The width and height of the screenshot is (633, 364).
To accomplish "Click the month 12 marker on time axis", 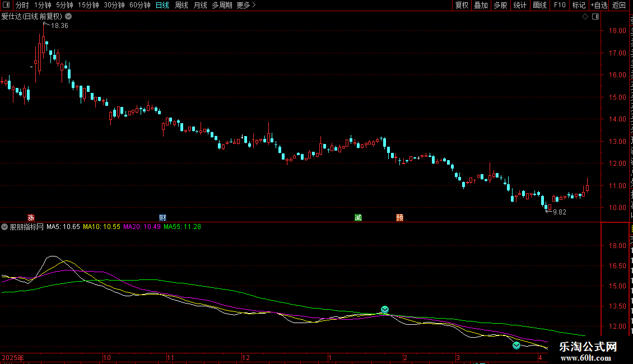I will pos(246,357).
